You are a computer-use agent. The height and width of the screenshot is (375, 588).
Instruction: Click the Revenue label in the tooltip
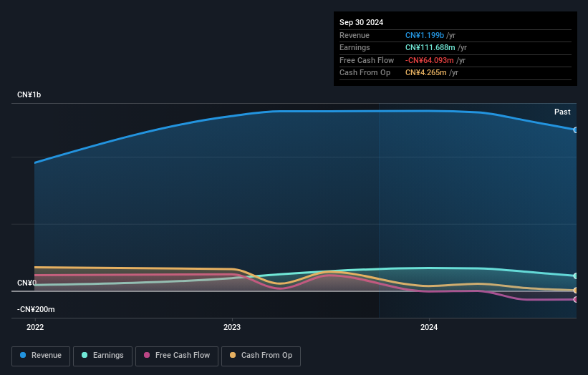[355, 35]
